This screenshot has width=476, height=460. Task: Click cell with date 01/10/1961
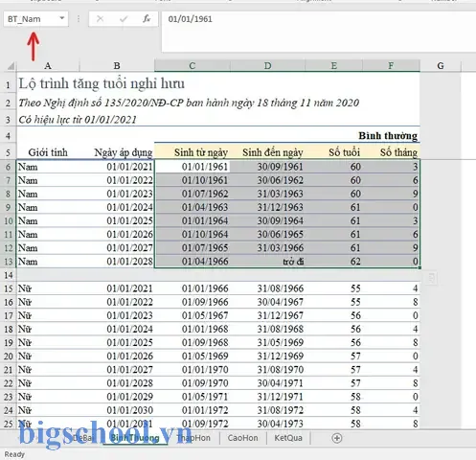pos(193,180)
